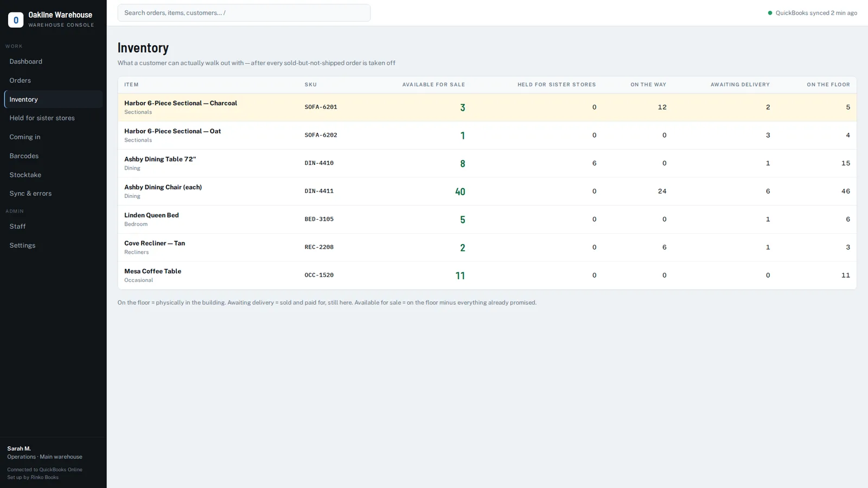Click the Awaiting Delivery column header
The width and height of the screenshot is (868, 488).
click(x=740, y=85)
